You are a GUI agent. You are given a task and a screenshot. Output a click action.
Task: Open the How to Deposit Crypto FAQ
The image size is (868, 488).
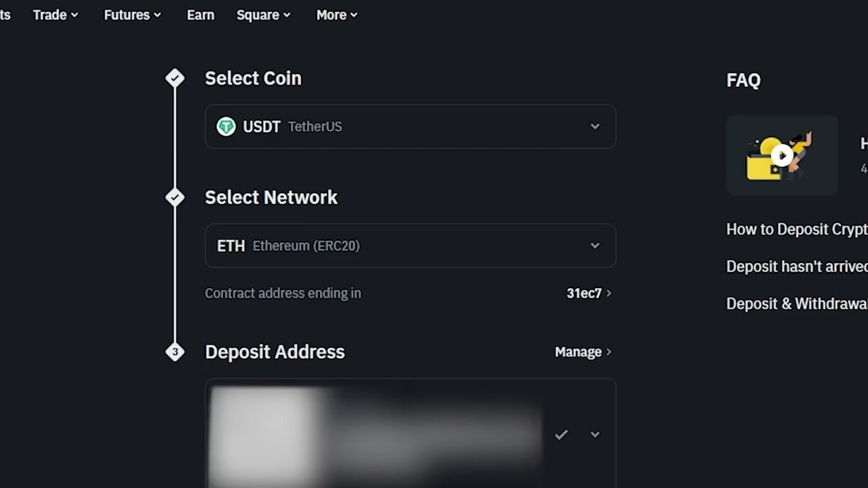[x=796, y=229]
